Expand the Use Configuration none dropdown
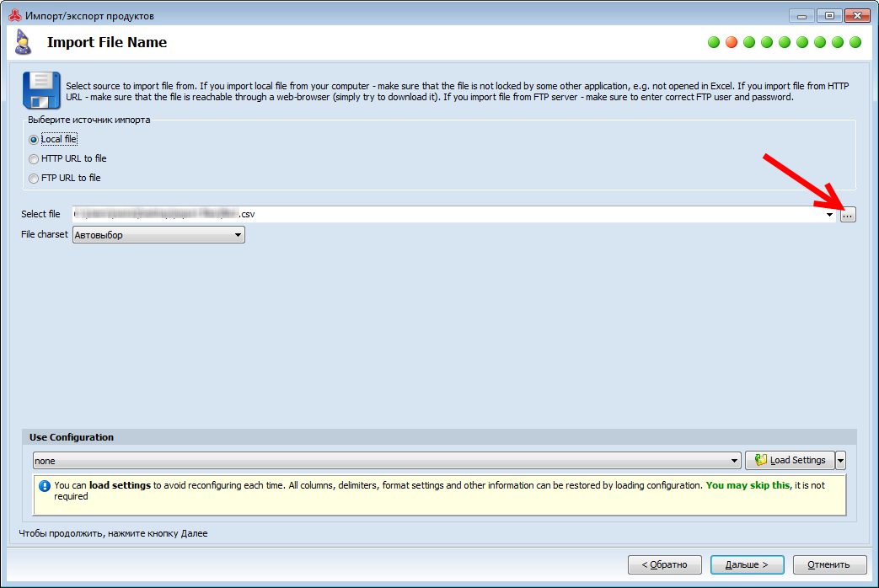The height and width of the screenshot is (588, 879). coord(735,461)
